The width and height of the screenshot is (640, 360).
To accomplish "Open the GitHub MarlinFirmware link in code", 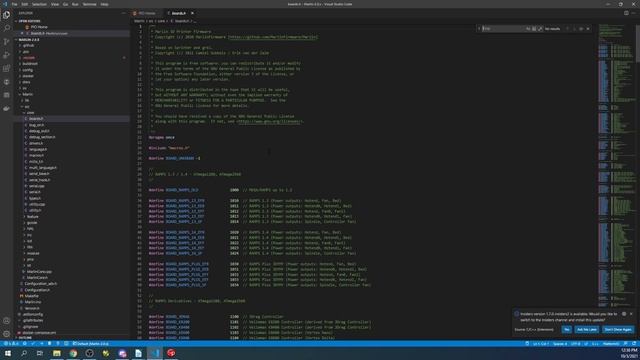I will coord(273,37).
